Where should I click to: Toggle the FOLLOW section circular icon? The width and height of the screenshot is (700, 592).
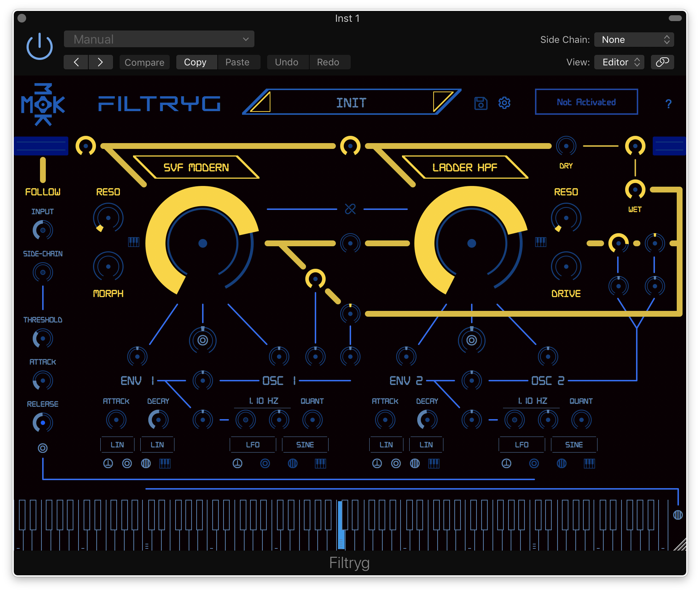pos(43,448)
